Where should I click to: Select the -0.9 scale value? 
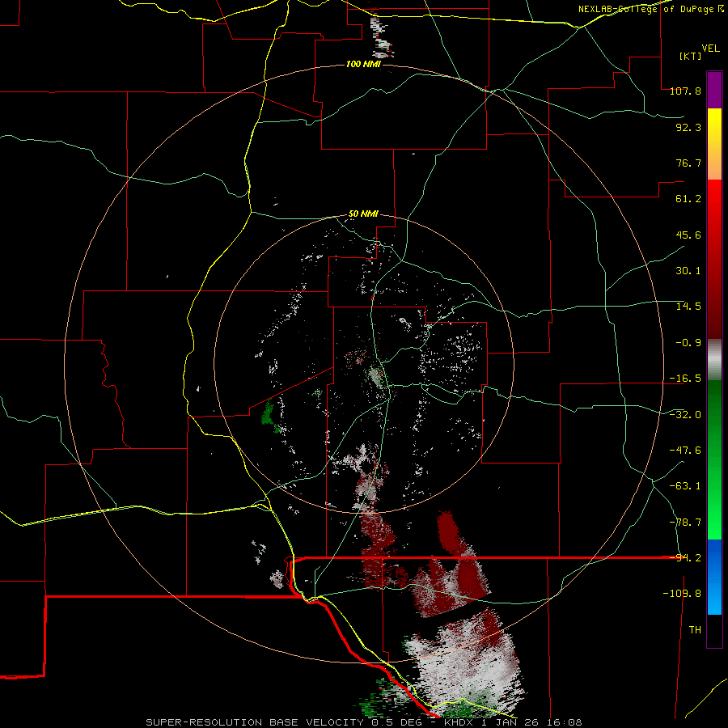688,343
